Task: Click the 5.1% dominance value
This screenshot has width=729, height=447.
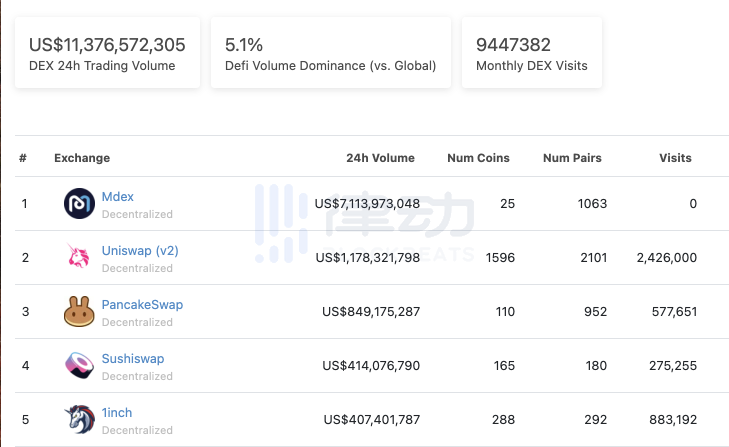Action: point(244,45)
